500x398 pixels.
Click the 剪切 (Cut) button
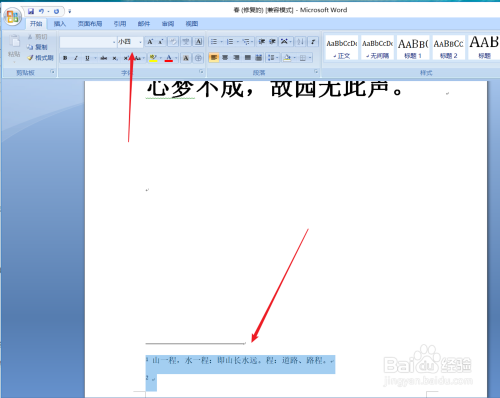coord(37,37)
